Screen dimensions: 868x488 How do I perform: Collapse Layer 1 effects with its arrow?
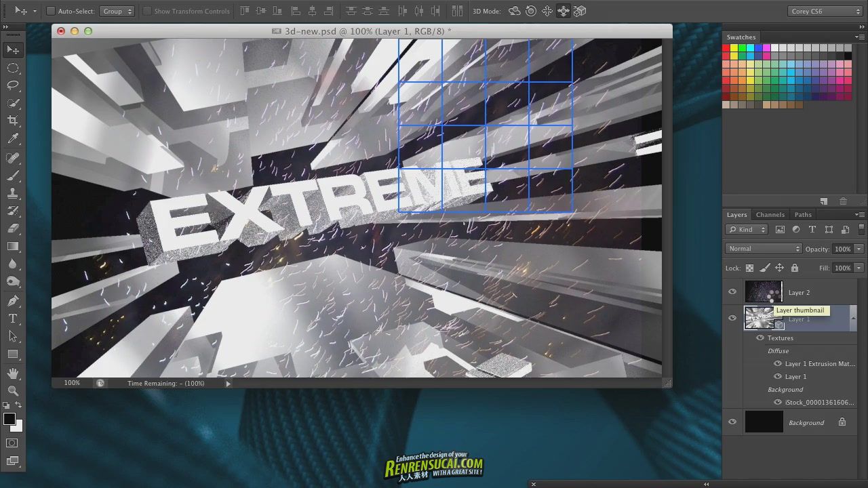pyautogui.click(x=853, y=318)
